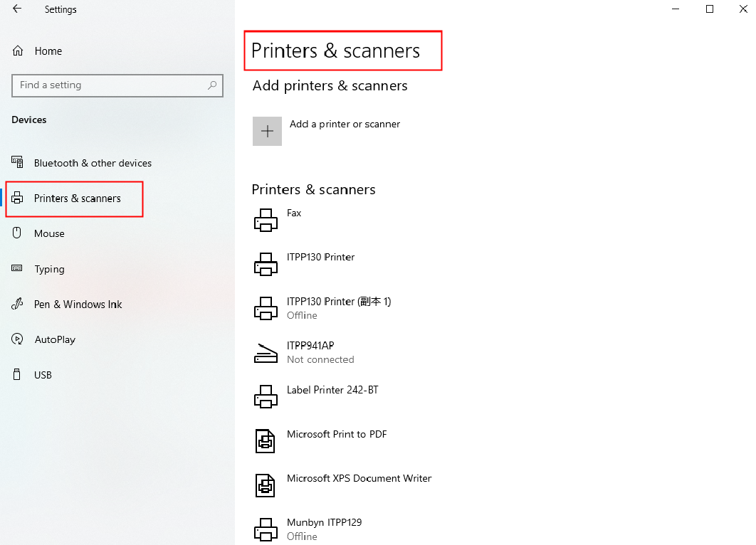Open Bluetooth & other devices settings

coord(93,163)
